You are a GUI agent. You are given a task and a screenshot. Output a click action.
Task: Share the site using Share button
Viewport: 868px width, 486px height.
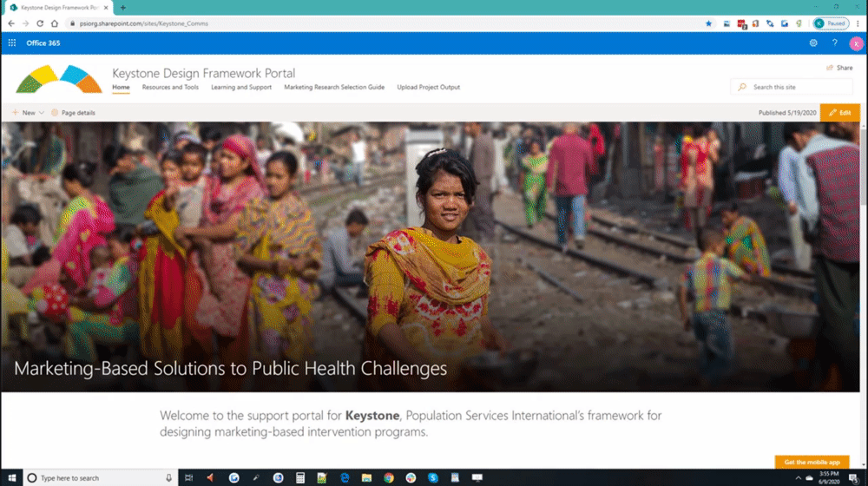click(x=839, y=68)
